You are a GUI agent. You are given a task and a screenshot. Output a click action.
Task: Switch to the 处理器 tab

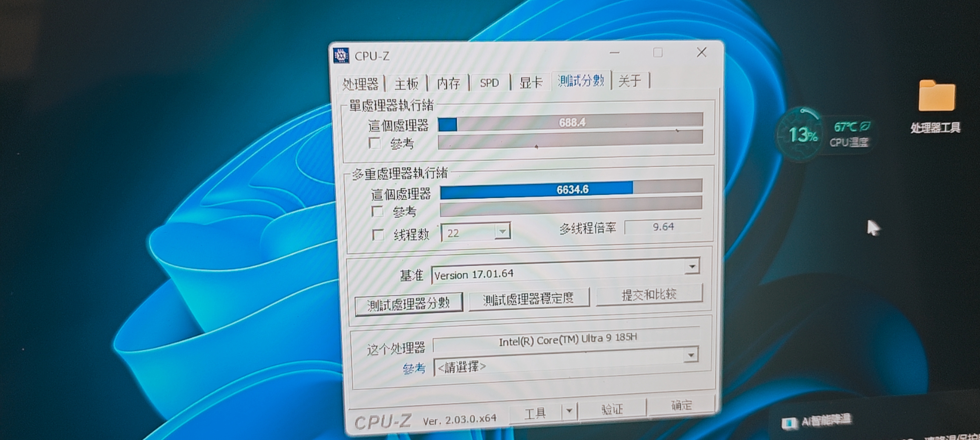click(x=361, y=84)
